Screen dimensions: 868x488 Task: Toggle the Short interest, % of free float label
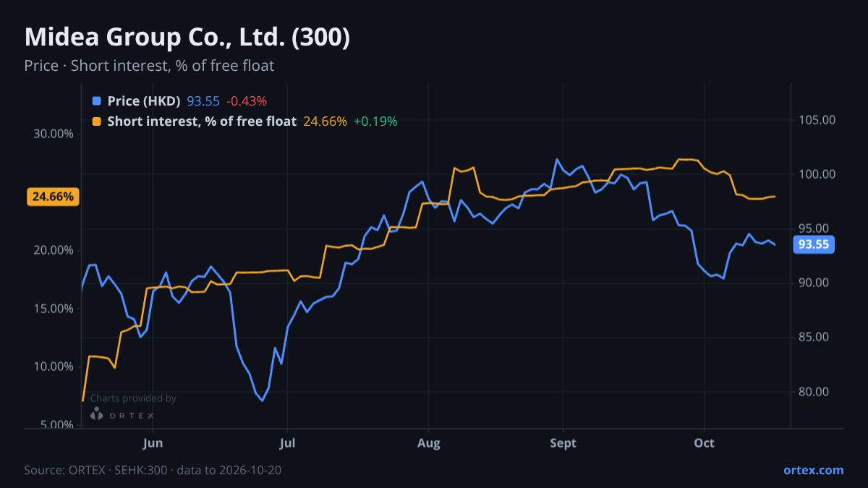(x=202, y=121)
